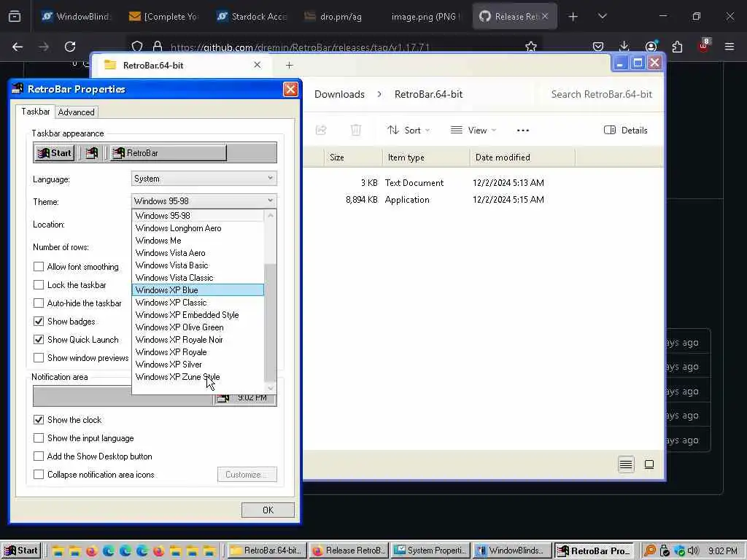The height and width of the screenshot is (560, 747).
Task: Uncheck Show the clock
Action: (x=39, y=419)
